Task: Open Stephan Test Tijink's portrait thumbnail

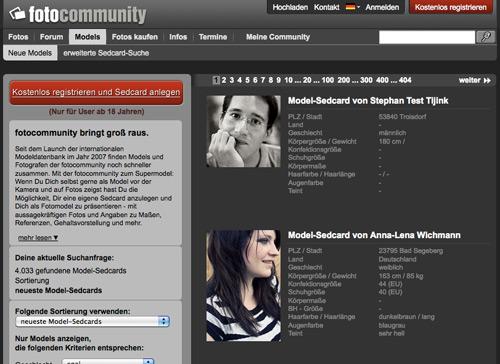Action: (x=243, y=131)
